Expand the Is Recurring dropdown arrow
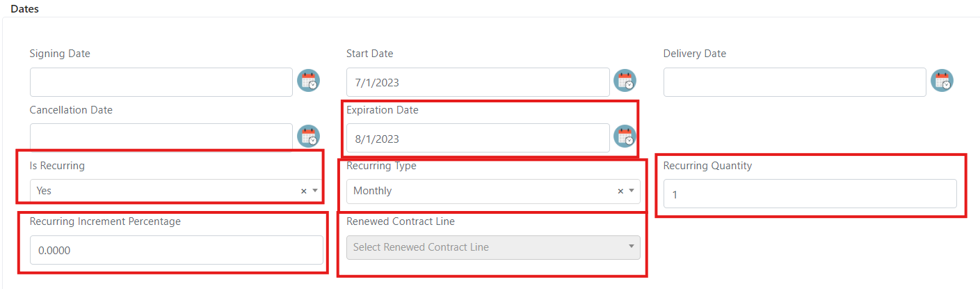 pos(314,191)
